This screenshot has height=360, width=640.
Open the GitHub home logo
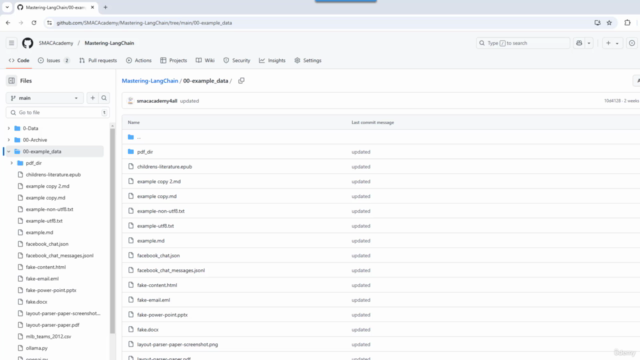tap(27, 43)
